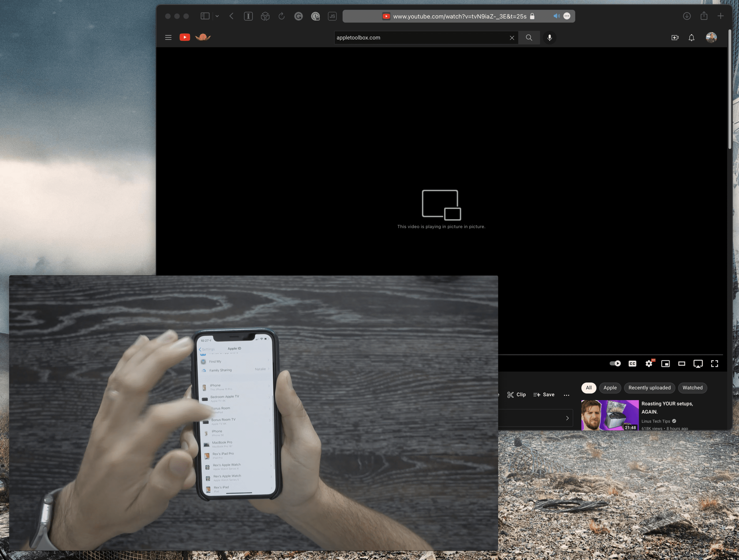The height and width of the screenshot is (560, 739).
Task: Click the winged doodle logo next to YouTube
Action: pos(203,37)
